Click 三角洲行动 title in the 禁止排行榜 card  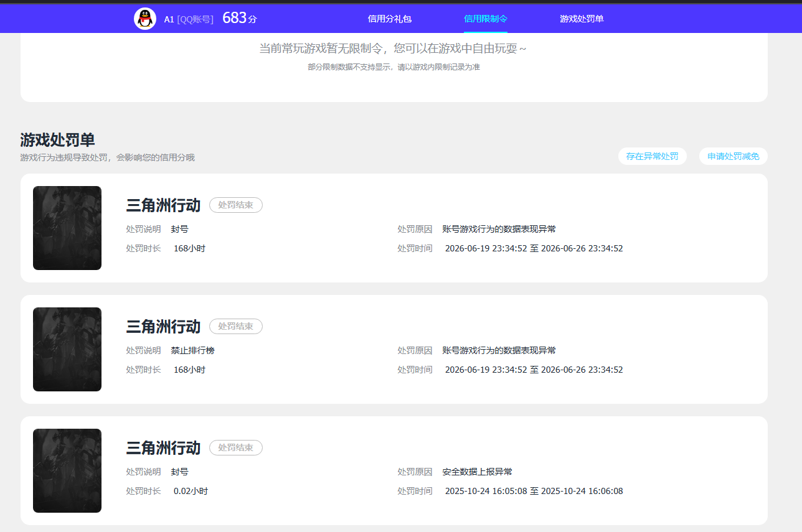click(x=163, y=327)
